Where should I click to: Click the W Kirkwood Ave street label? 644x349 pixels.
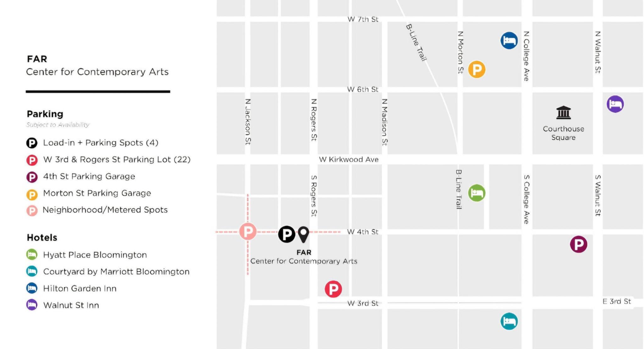(348, 160)
